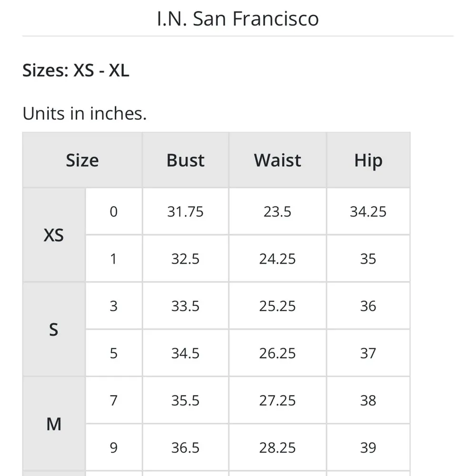Select the Hip column header
Viewport: 476px width, 476px height.
point(368,160)
